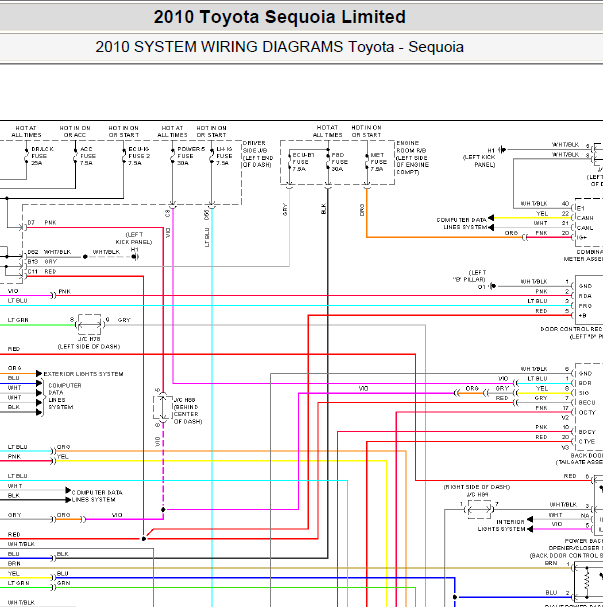Click the INTERIOR LIGHTS SYSTEM label
Image resolution: width=603 pixels, height=607 pixels.
pos(502,525)
